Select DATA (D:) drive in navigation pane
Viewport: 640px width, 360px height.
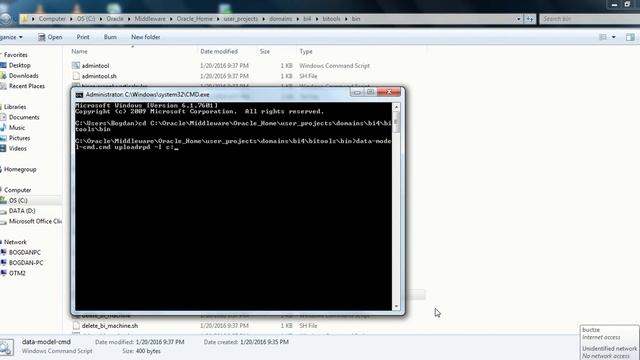tap(22, 211)
